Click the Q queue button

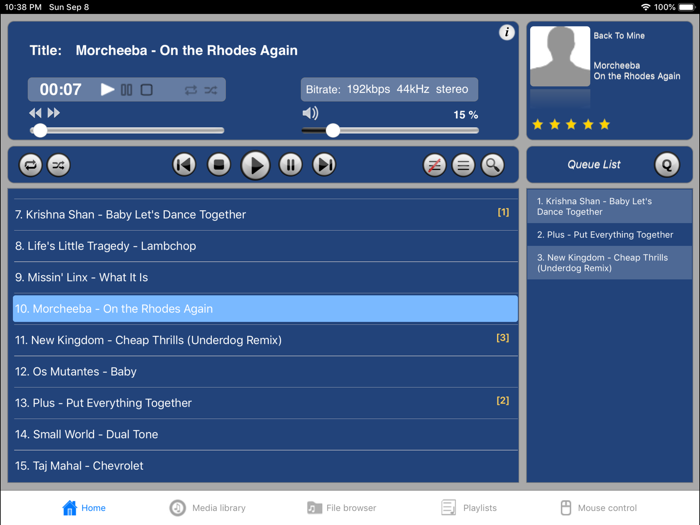coord(667,165)
